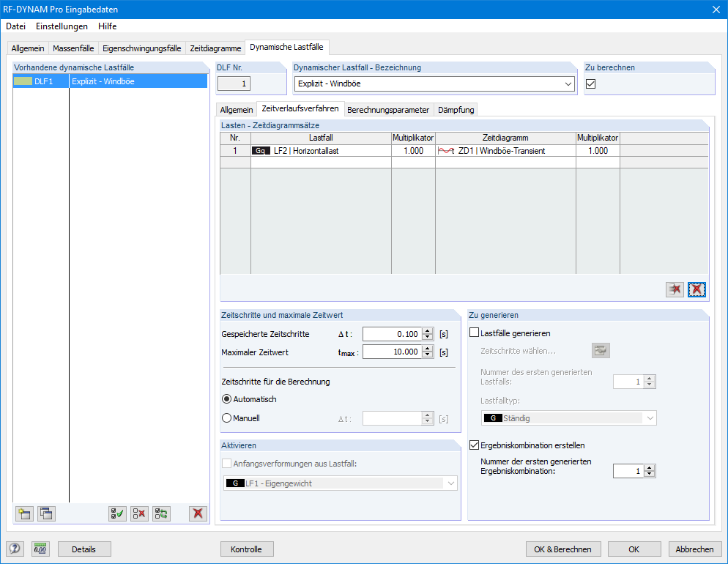Open the inner Allgemein sub-tab
This screenshot has width=728, height=564.
click(237, 110)
